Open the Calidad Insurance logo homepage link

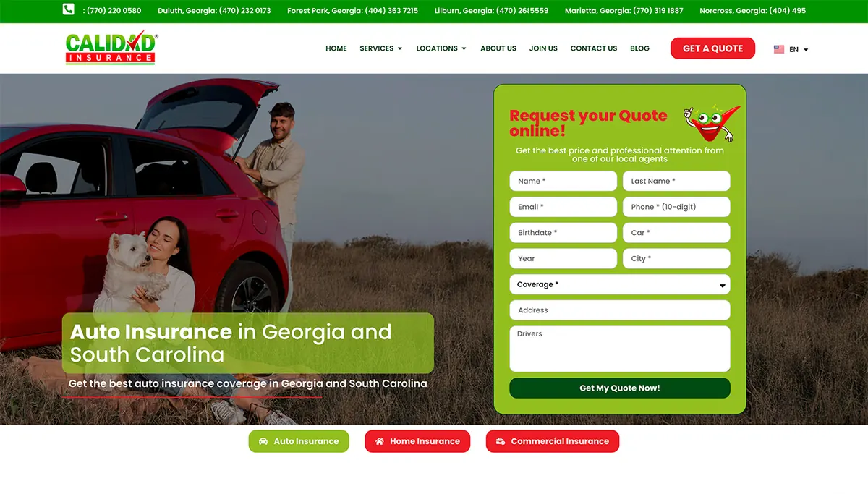pos(111,48)
